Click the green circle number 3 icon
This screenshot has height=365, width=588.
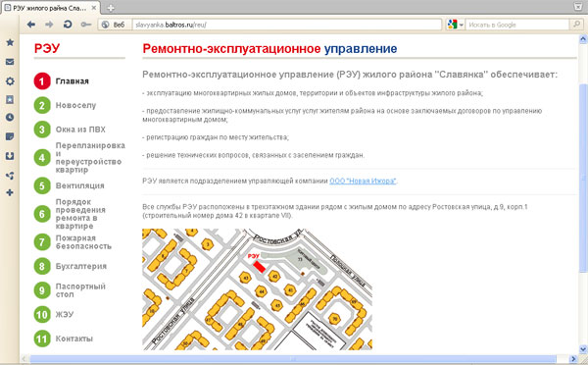click(42, 130)
